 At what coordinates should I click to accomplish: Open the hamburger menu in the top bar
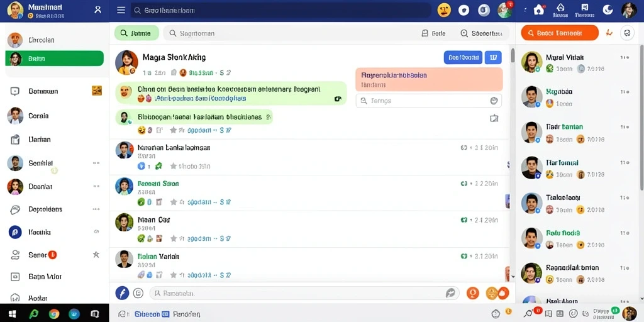(121, 10)
